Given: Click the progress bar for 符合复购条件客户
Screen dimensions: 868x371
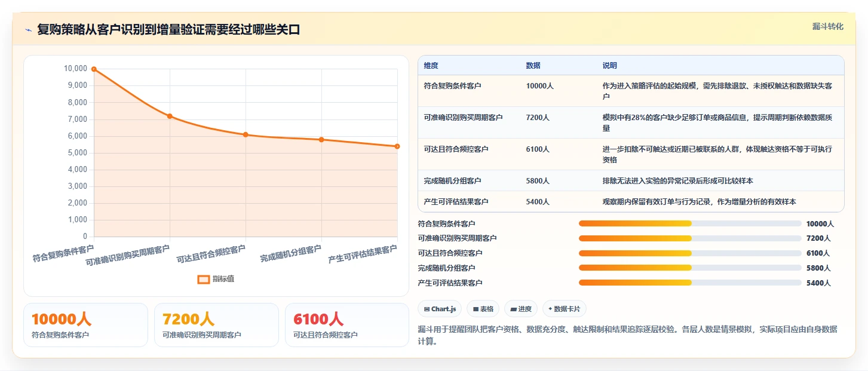Looking at the screenshot, I should tap(690, 223).
